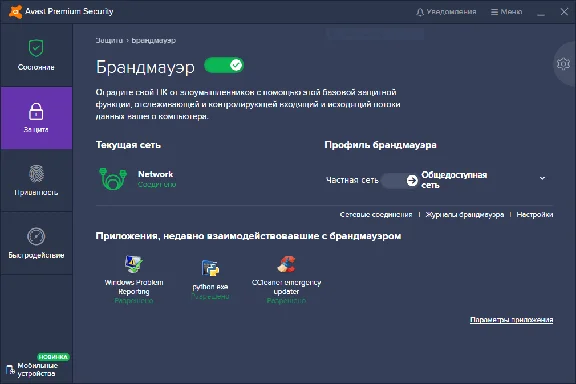Open Мобильные устройства in sidebar
576x384 pixels.
[x=36, y=369]
